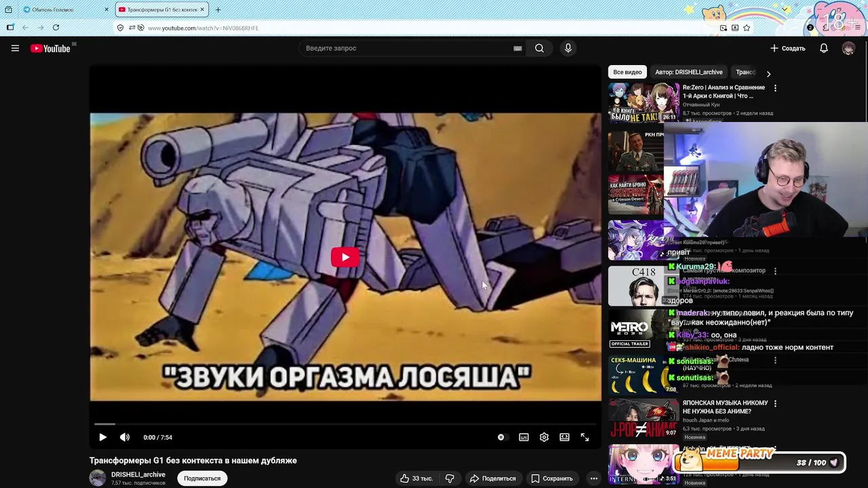The image size is (868, 488).
Task: Bookmark page with star icon
Action: coord(747,28)
